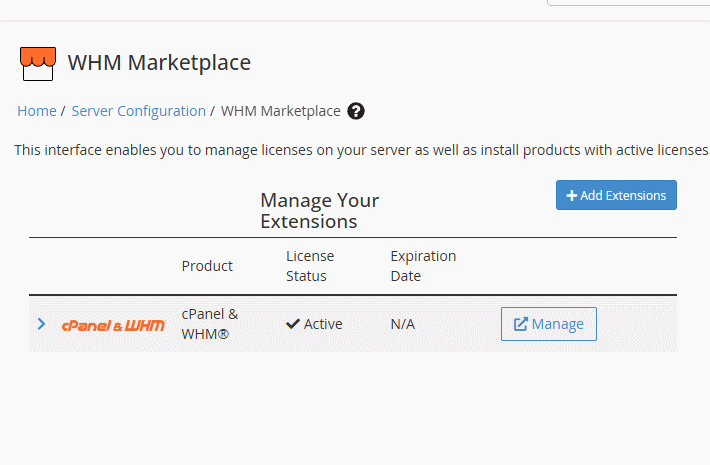The height and width of the screenshot is (465, 710).
Task: Click the Active status checkmark icon
Action: click(293, 324)
